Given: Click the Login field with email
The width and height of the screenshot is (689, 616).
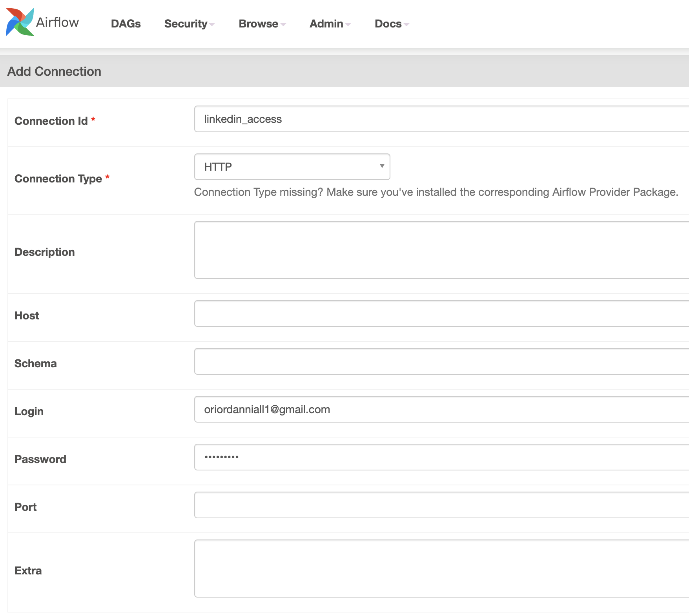Looking at the screenshot, I should click(x=441, y=409).
